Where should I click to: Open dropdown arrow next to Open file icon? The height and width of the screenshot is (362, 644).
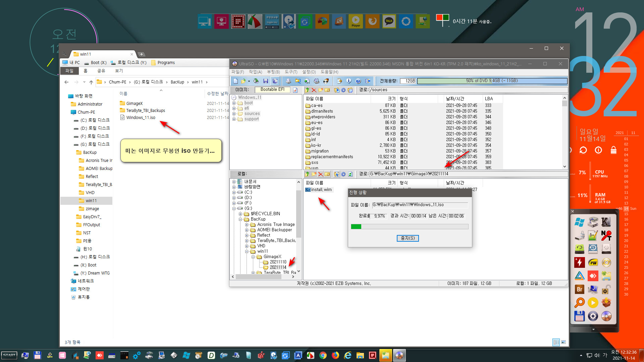249,81
